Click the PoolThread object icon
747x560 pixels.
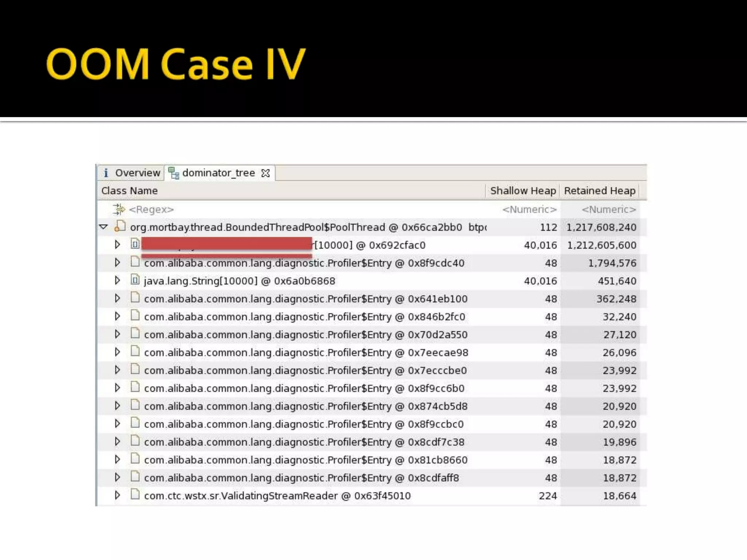120,226
